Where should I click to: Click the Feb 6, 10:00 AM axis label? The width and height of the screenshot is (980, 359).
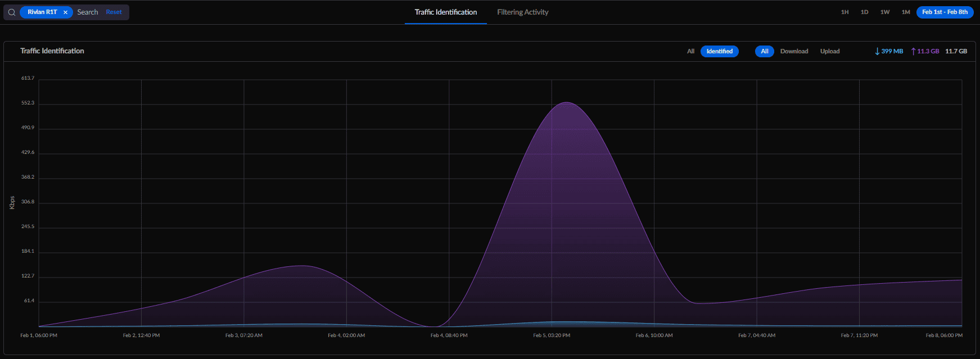(654, 335)
